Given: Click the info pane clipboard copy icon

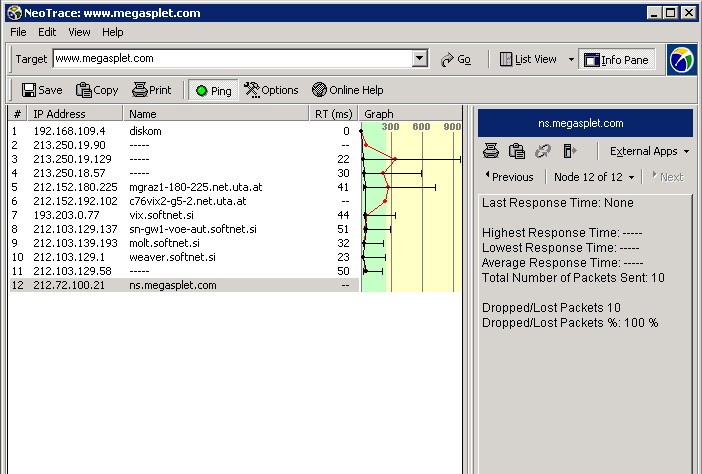Looking at the screenshot, I should tap(517, 151).
